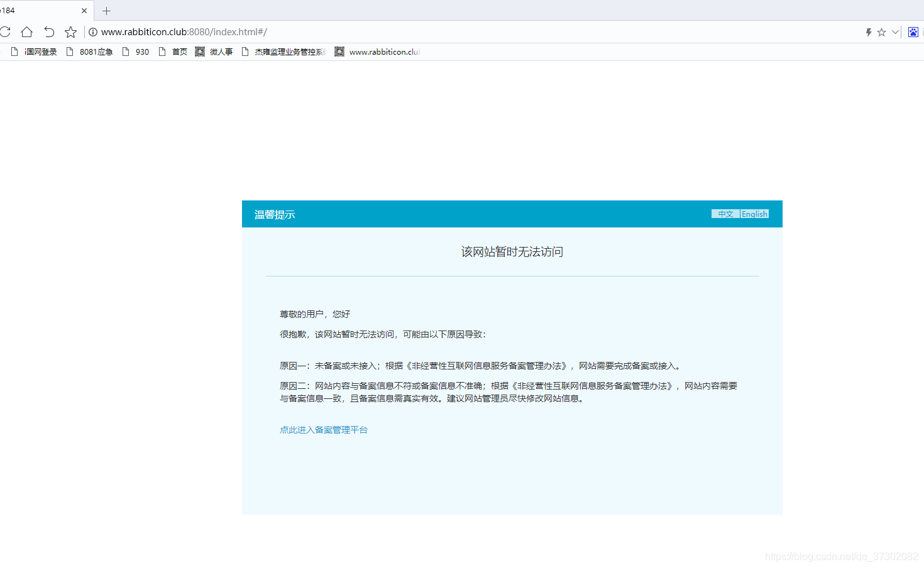Click the page icon beside 930 bookmark
Viewport: 924px width, 568px height.
tap(126, 52)
